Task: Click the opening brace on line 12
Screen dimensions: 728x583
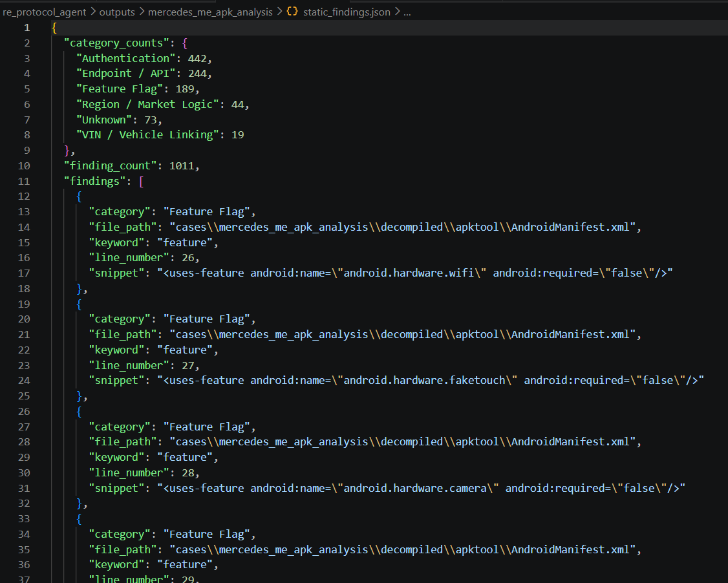Action: click(x=79, y=196)
